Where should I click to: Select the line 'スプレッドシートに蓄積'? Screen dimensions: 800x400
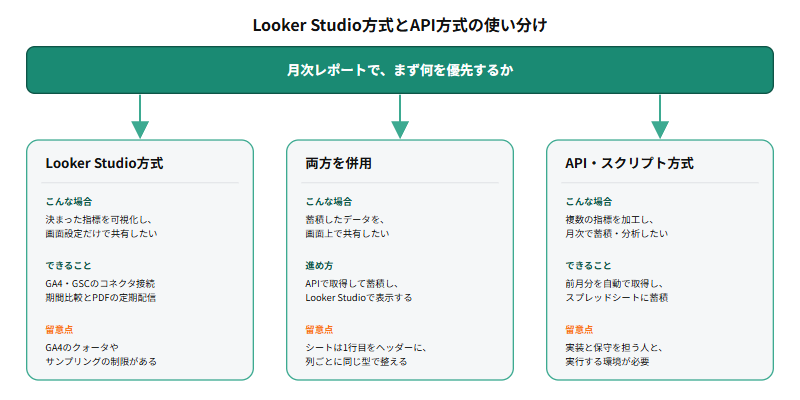(x=617, y=298)
